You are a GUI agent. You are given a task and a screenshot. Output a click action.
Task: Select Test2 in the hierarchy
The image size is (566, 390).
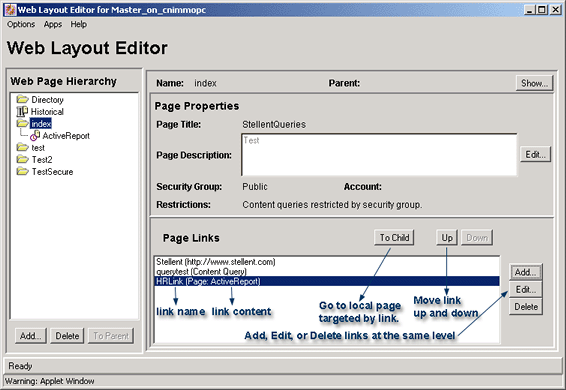click(x=42, y=160)
